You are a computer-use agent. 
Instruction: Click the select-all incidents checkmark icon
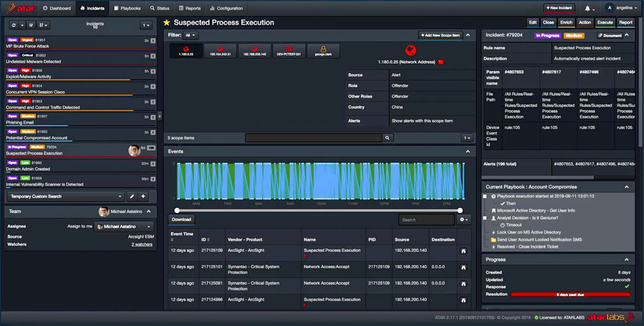(x=31, y=25)
